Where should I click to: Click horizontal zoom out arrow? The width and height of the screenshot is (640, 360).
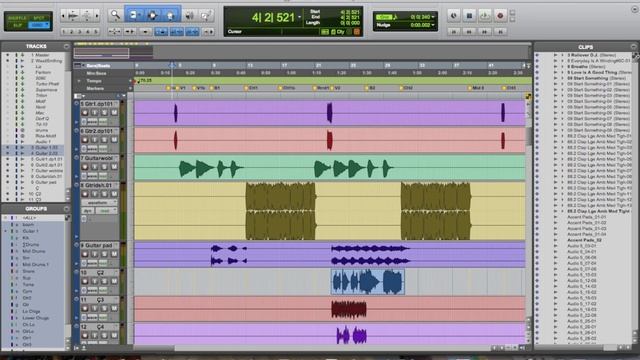tap(63, 16)
